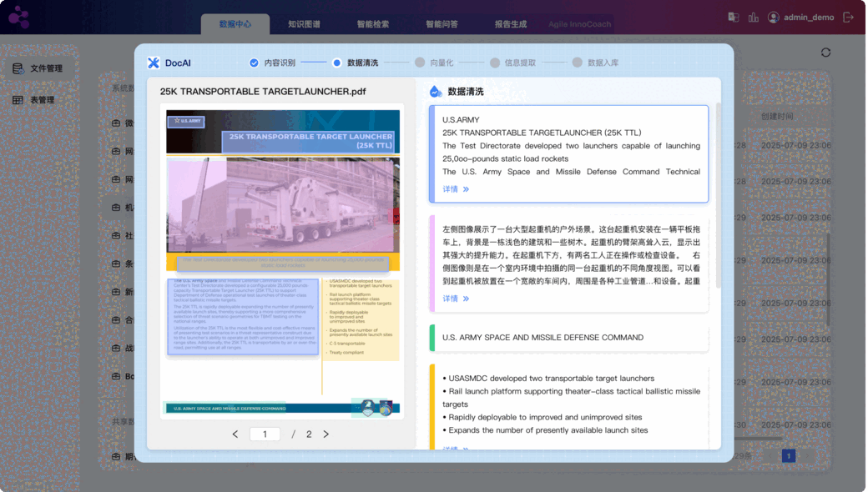
Task: Click pagination page 1 button in background table
Action: tap(789, 456)
